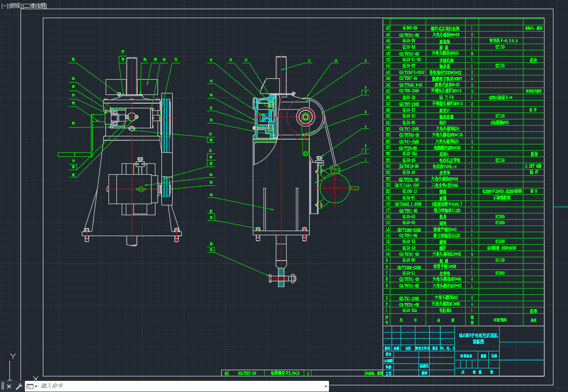Select the 重量 title block label
The width and height of the screenshot is (568, 392).
pos(483,356)
